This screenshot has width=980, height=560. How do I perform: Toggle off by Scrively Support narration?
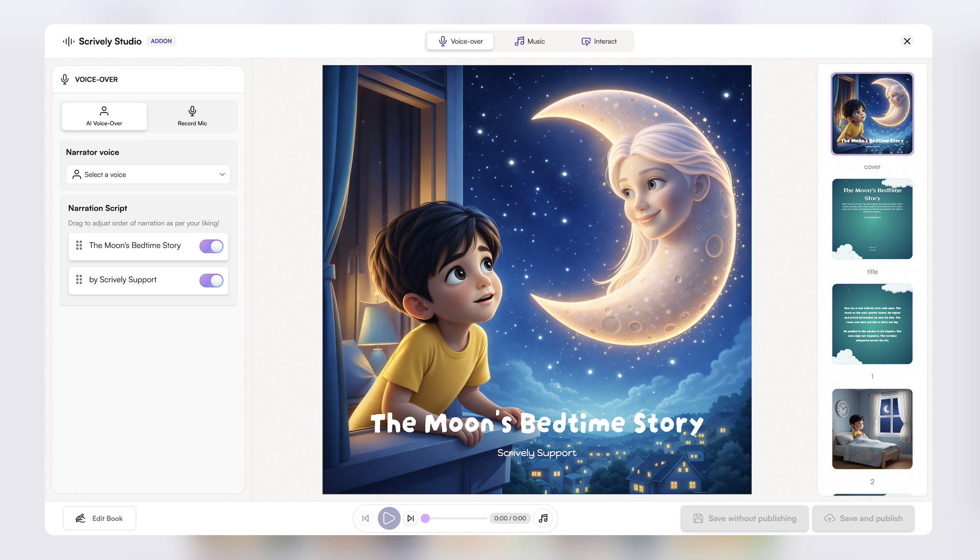pyautogui.click(x=211, y=280)
